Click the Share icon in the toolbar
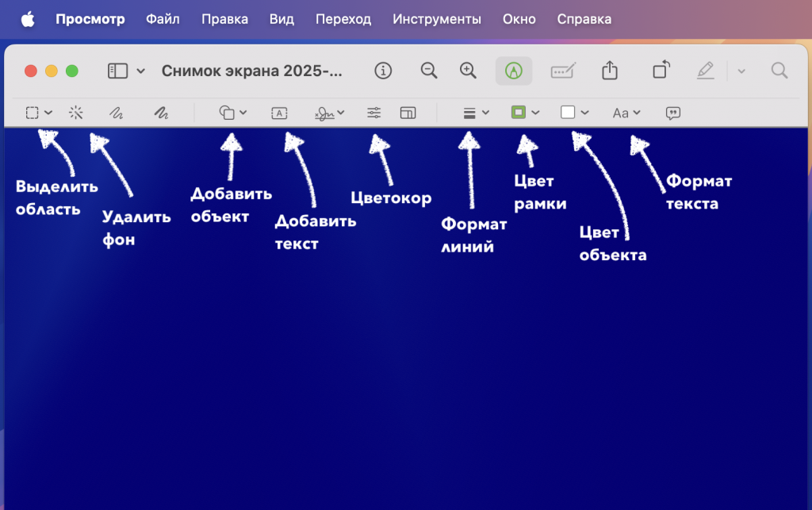The image size is (812, 510). pos(609,71)
